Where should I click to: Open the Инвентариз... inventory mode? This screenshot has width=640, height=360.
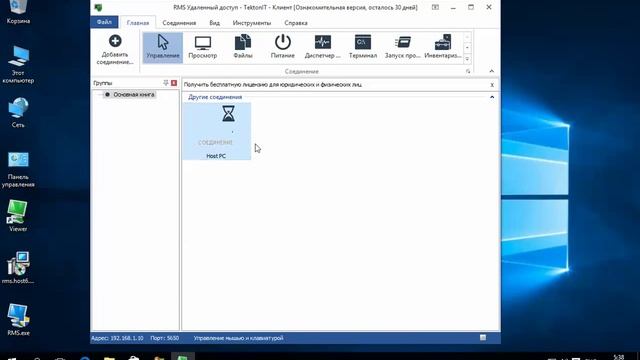[x=443, y=47]
